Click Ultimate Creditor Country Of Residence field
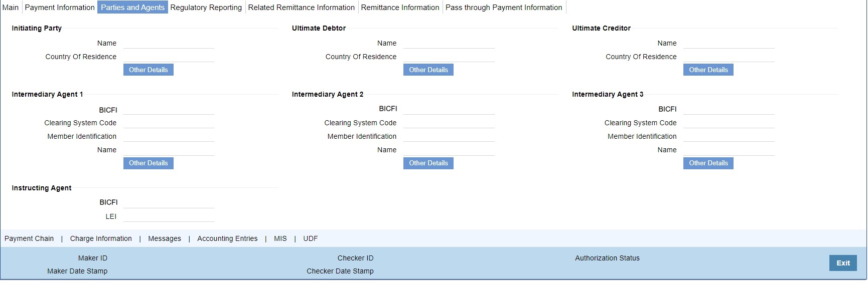This screenshot has width=868, height=282. pos(729,57)
